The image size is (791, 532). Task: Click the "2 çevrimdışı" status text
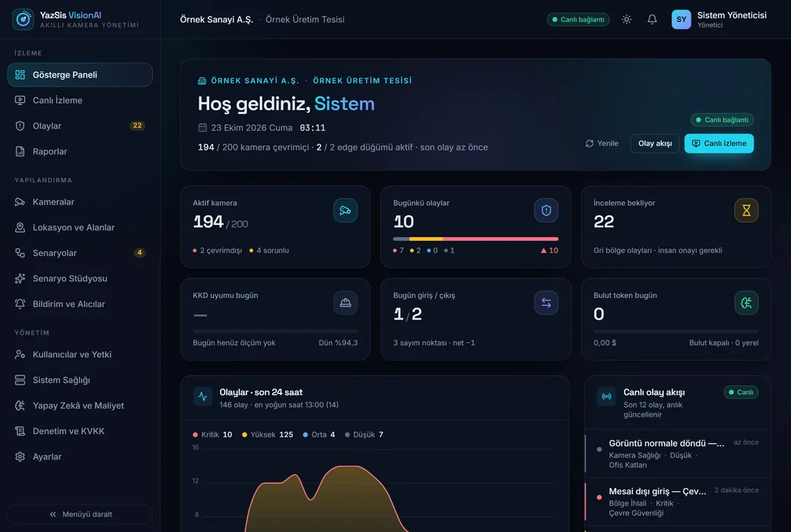(x=218, y=250)
